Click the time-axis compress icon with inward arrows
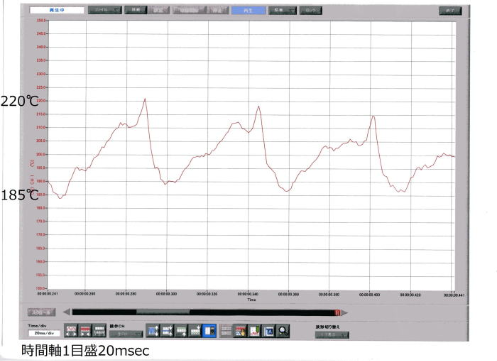This screenshot has width=497, height=361. (85, 331)
